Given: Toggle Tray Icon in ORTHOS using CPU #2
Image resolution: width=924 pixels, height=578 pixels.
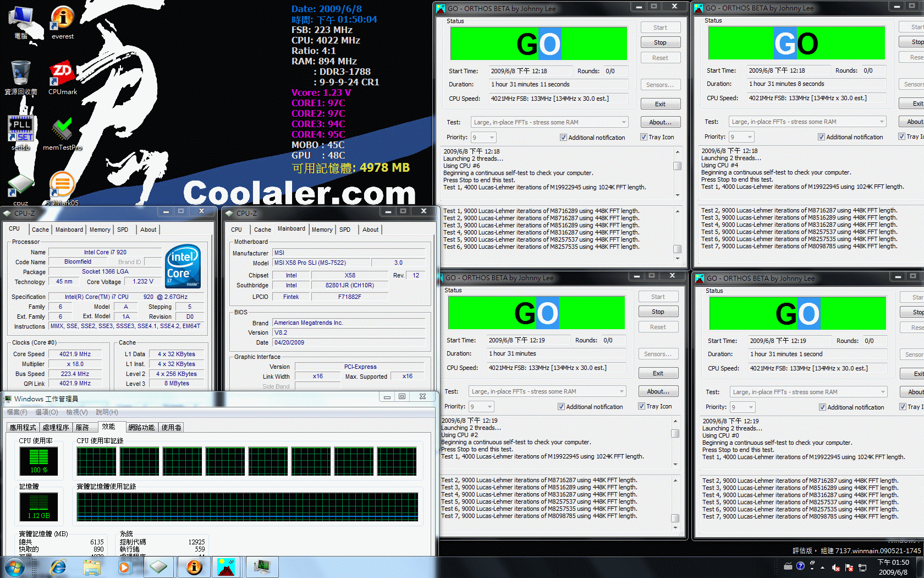Looking at the screenshot, I should (x=641, y=406).
